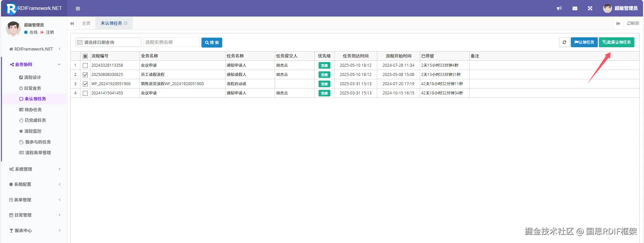Expand the 系统配置 sidebar menu

coord(35,184)
